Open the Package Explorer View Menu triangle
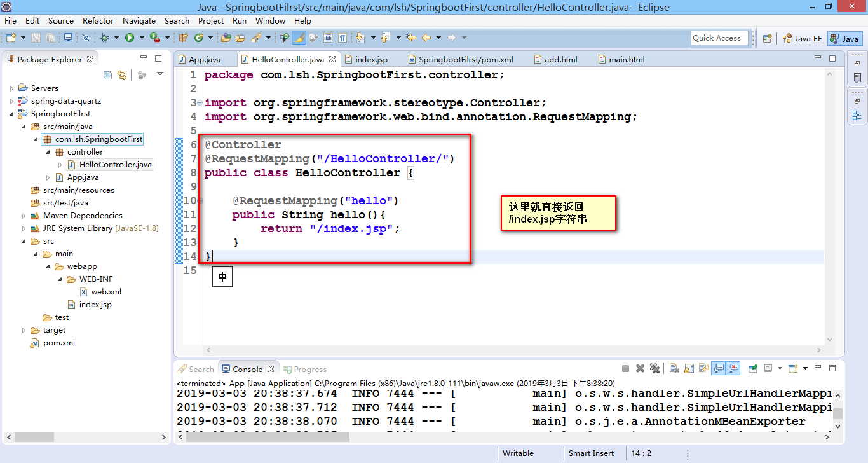The image size is (868, 463). click(159, 74)
